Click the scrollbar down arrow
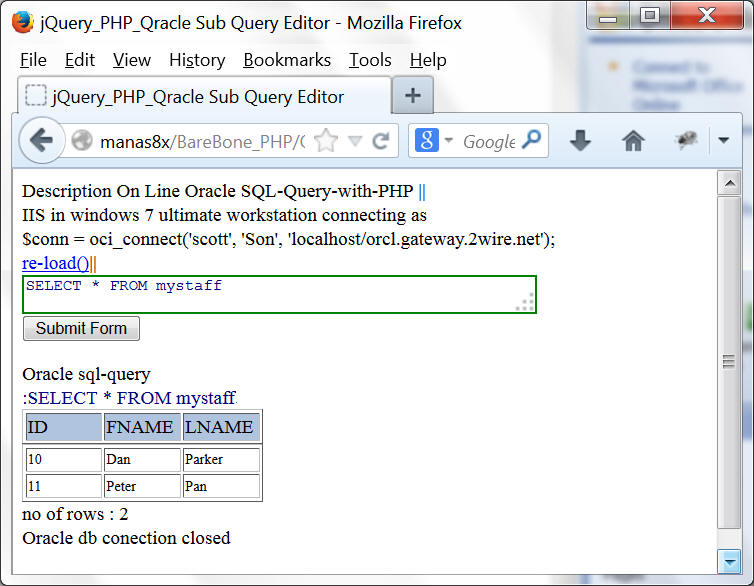Image resolution: width=754 pixels, height=586 pixels. pyautogui.click(x=729, y=561)
